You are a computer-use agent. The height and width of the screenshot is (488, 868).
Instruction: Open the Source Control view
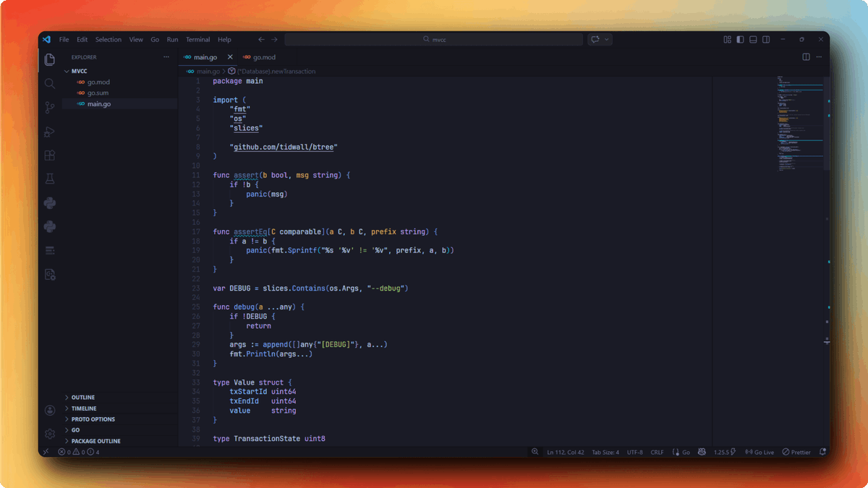(x=49, y=107)
